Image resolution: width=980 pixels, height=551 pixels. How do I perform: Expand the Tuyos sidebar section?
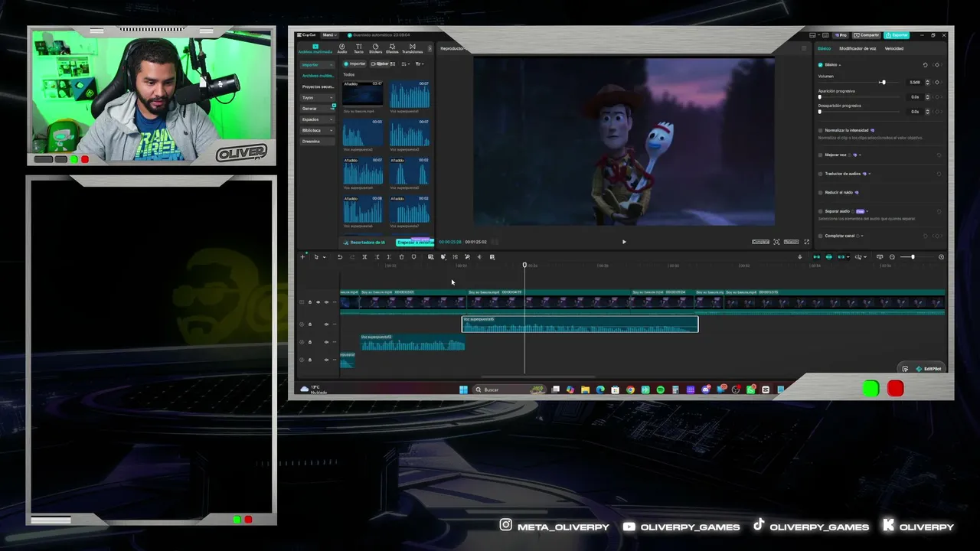(x=331, y=98)
